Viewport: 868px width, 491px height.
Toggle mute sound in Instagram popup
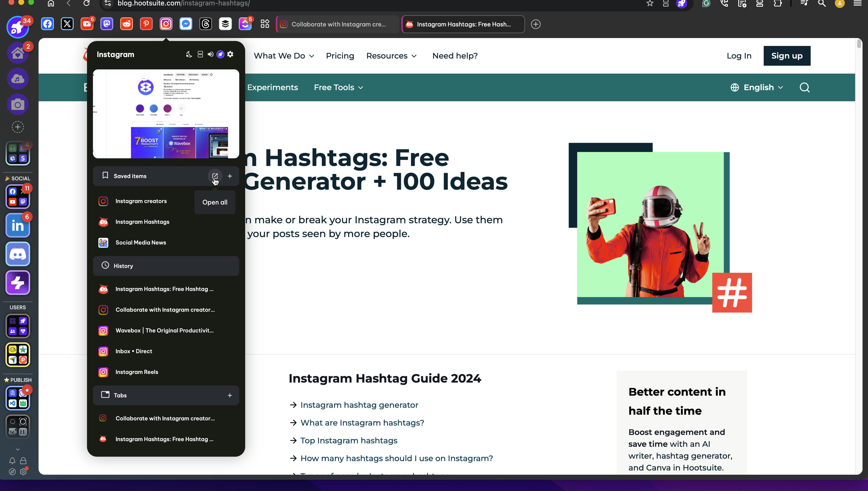click(210, 54)
